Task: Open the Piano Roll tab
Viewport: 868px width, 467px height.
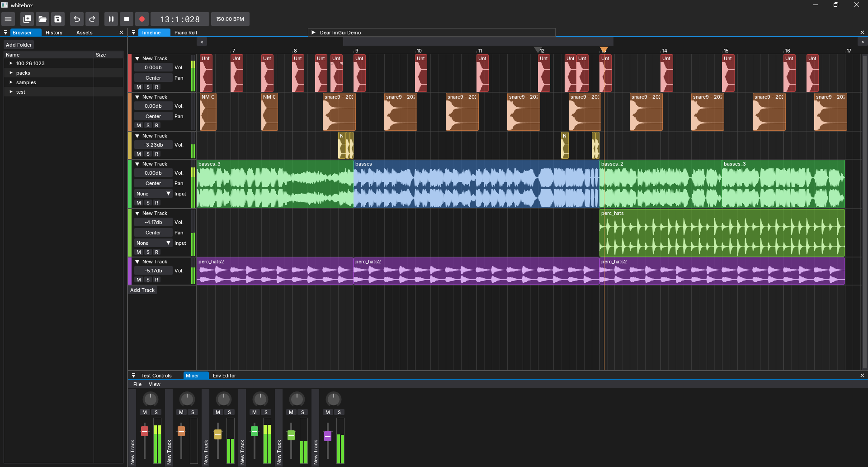Action: coord(186,33)
